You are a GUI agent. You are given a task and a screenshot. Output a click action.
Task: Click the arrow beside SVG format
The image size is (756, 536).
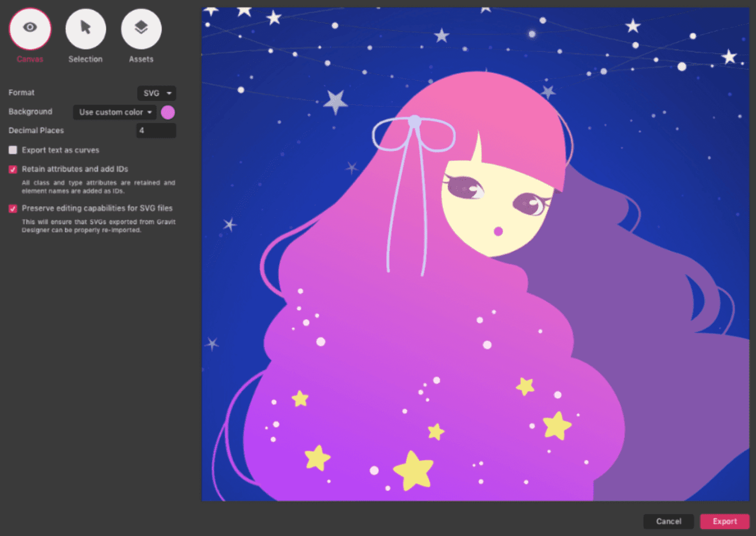169,93
